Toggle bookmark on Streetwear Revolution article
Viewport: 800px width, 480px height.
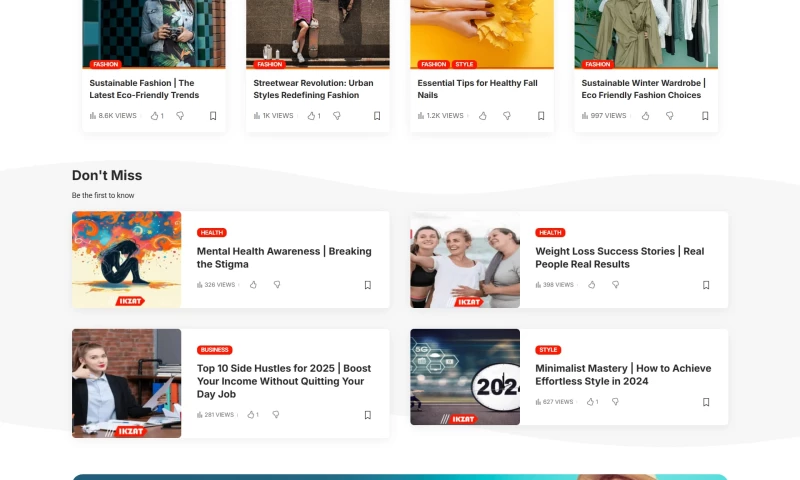pyautogui.click(x=377, y=116)
